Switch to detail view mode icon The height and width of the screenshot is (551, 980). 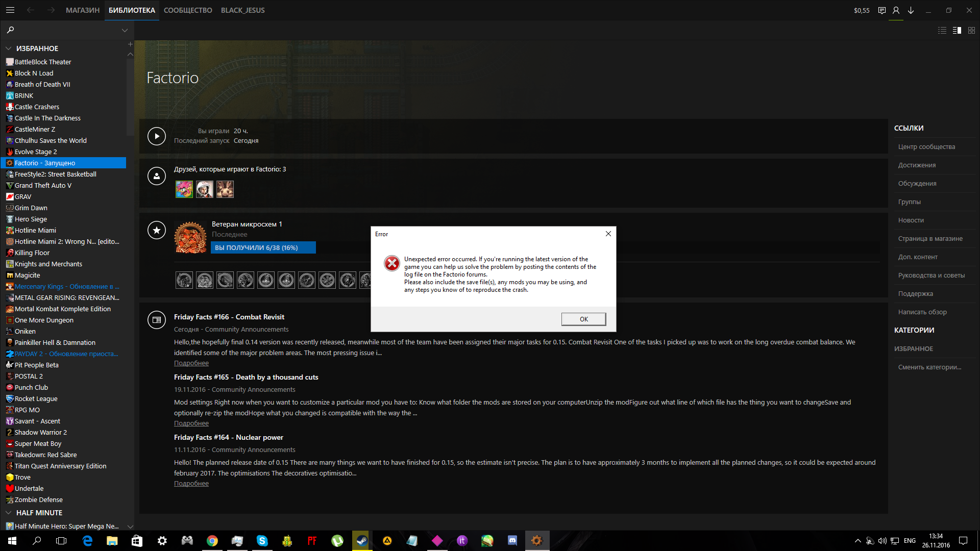pyautogui.click(x=957, y=31)
